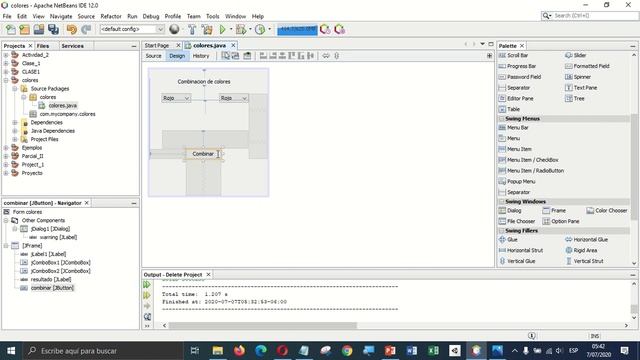Click the Save All toolbar icon

point(53,29)
